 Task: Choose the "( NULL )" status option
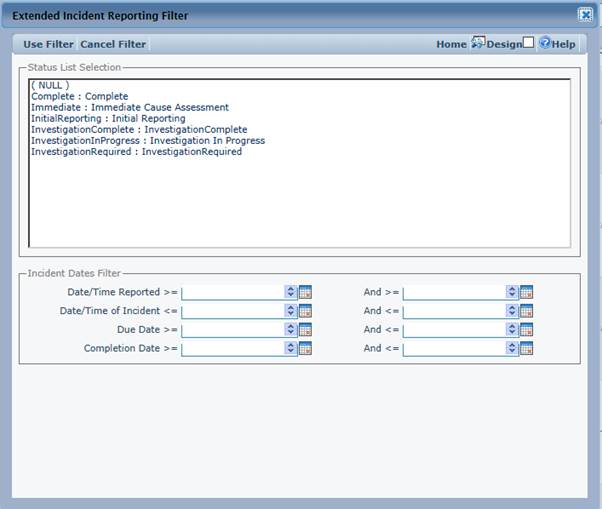pos(50,85)
